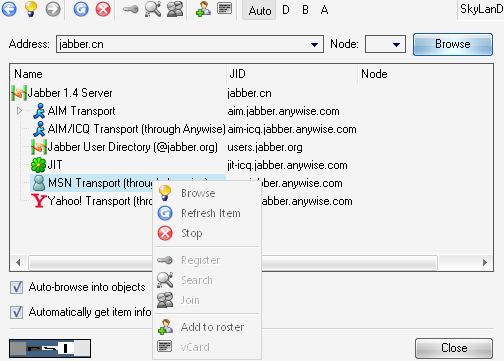Click the gray Forward arrow icon
Image resolution: width=504 pixels, height=361 pixels.
pos(53,9)
